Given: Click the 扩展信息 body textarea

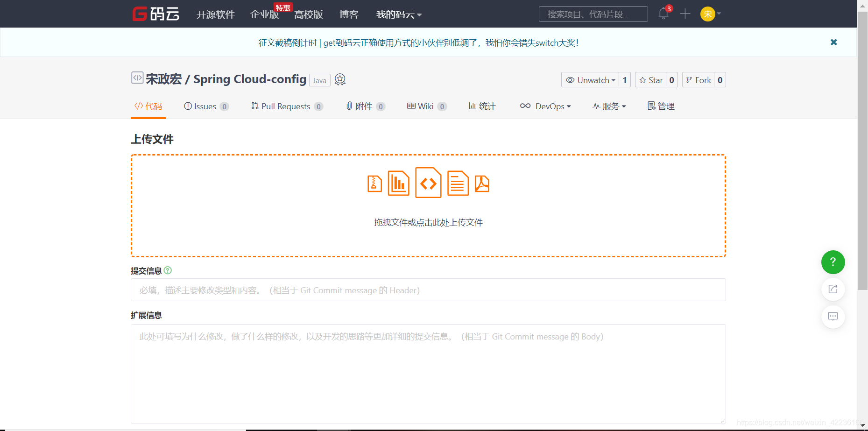Looking at the screenshot, I should 428,374.
